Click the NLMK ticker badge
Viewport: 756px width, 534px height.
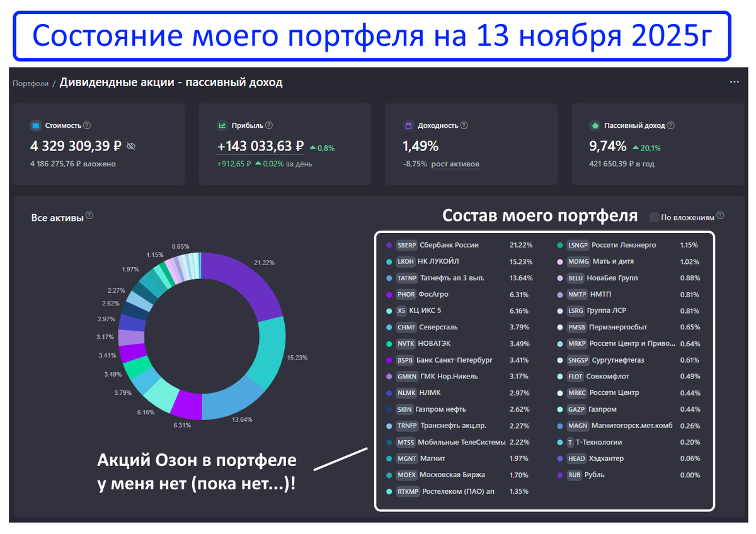pos(406,392)
